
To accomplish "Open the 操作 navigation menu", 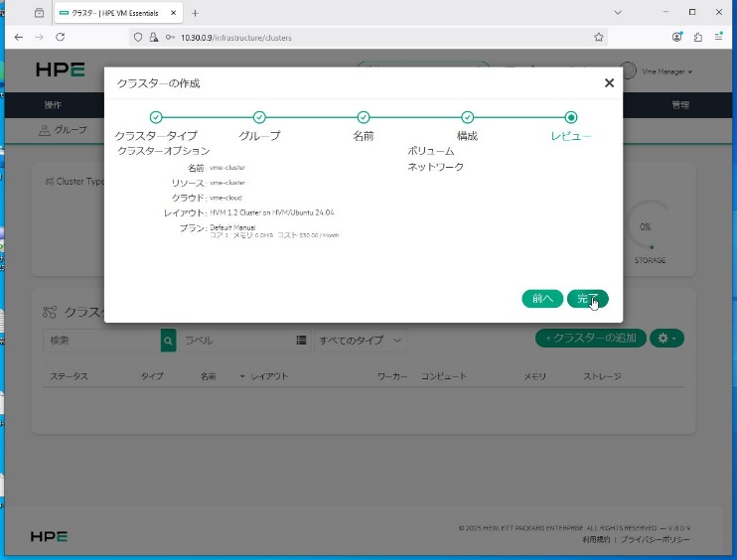I will pyautogui.click(x=53, y=104).
